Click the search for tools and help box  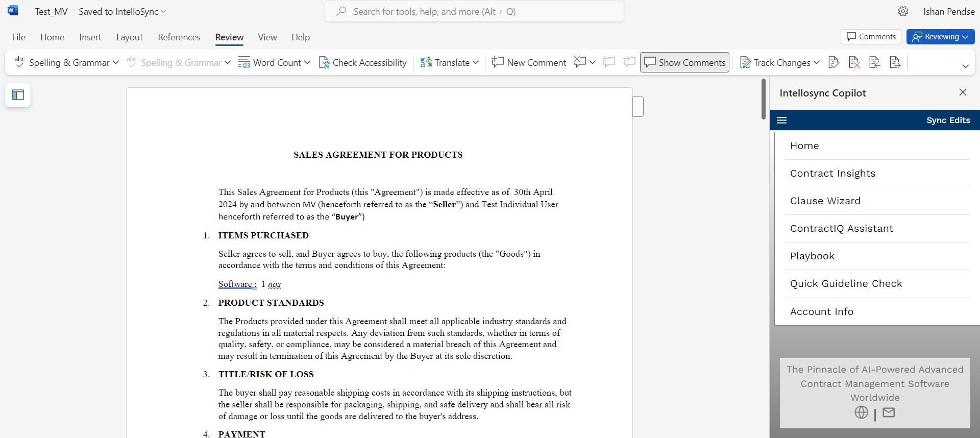[474, 11]
